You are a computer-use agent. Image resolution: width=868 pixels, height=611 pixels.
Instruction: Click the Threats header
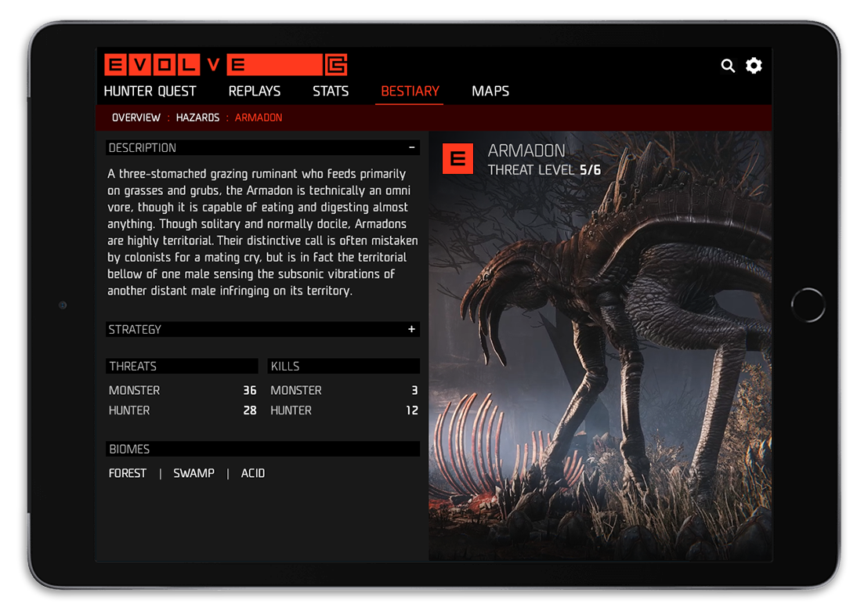182,366
